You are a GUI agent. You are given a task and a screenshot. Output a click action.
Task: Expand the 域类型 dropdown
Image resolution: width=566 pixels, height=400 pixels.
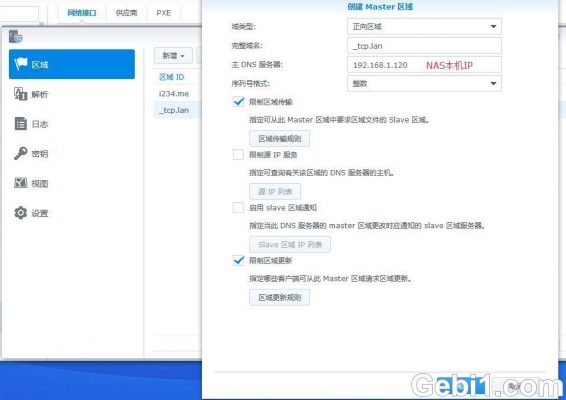click(x=424, y=26)
